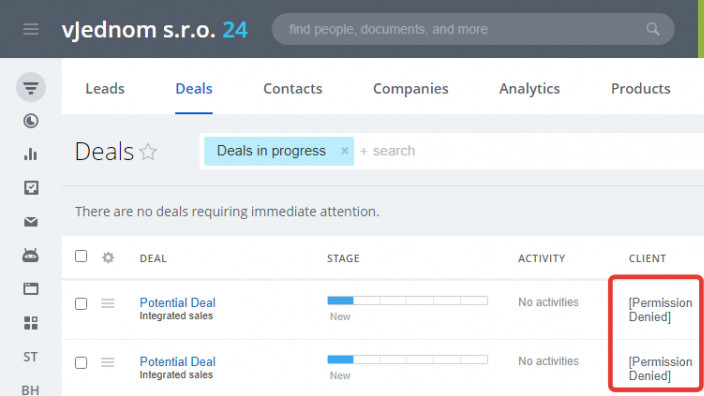Open the mail envelope sidebar icon
Image resolution: width=704 pixels, height=396 pixels.
coord(31,222)
